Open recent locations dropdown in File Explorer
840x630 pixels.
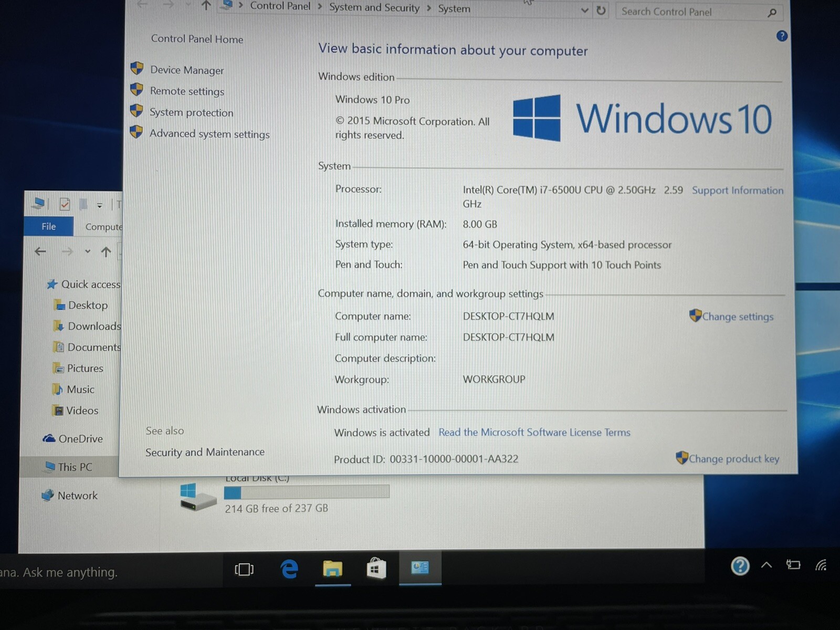(88, 251)
